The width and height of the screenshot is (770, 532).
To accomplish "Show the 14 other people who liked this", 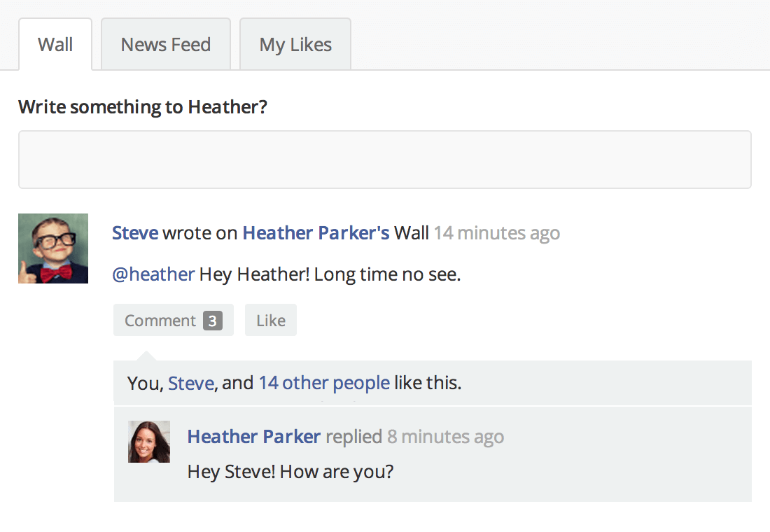I will coord(324,384).
